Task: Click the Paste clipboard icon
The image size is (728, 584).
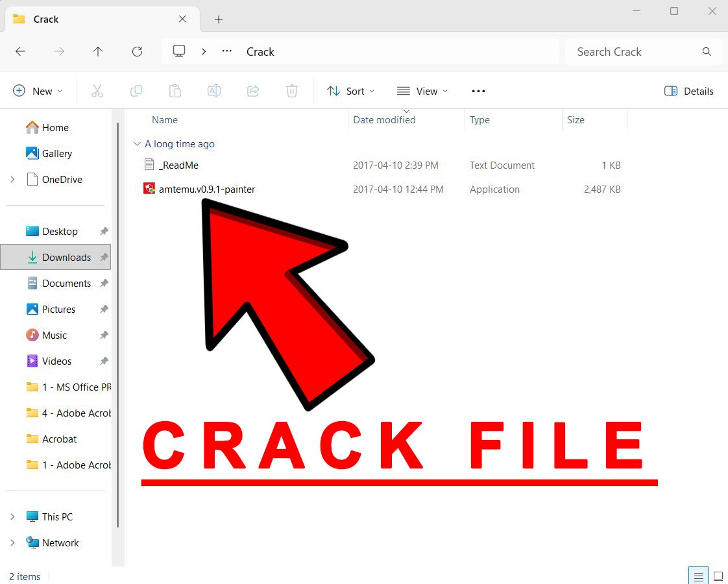Action: click(175, 91)
